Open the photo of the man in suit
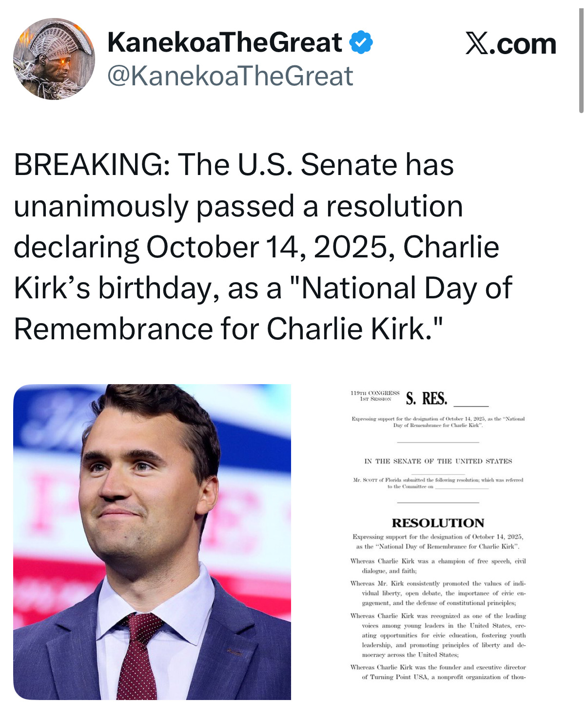This screenshot has width=588, height=721. [x=152, y=542]
